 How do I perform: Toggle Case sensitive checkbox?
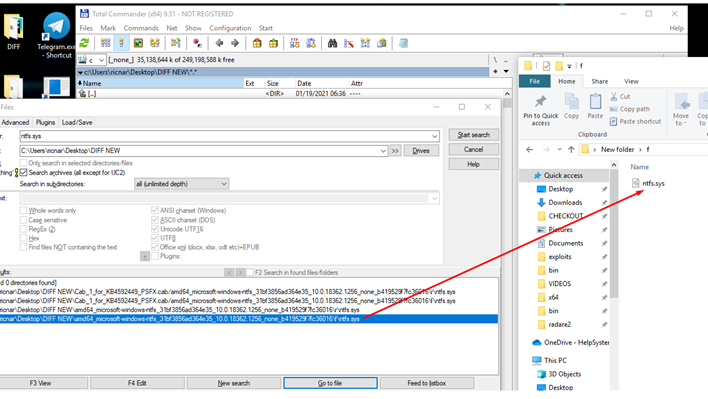pos(23,220)
